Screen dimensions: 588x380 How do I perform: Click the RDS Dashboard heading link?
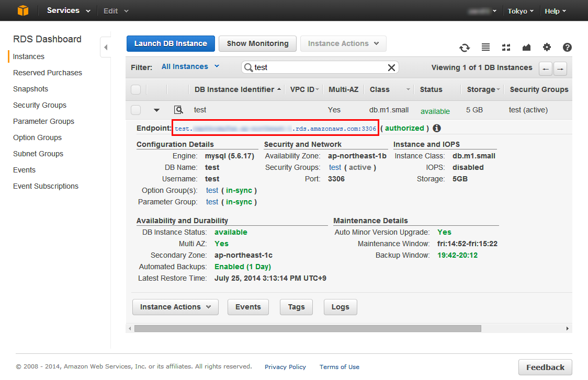(47, 39)
